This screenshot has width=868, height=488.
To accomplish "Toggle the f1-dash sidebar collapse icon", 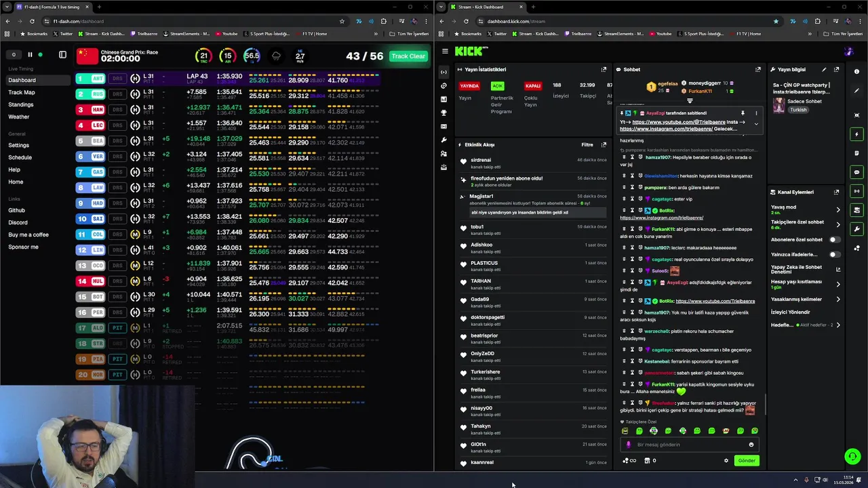I will coord(62,55).
